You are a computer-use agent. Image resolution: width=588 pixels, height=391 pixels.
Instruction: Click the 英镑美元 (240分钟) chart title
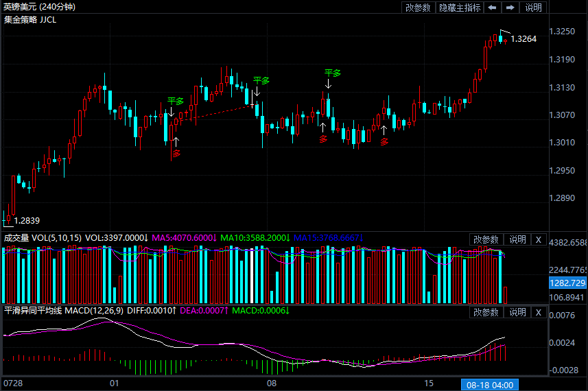coord(39,7)
